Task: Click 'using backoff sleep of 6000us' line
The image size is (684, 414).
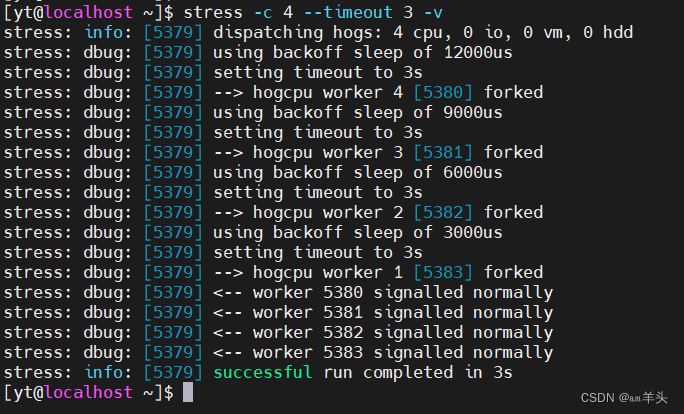Action: [x=357, y=173]
